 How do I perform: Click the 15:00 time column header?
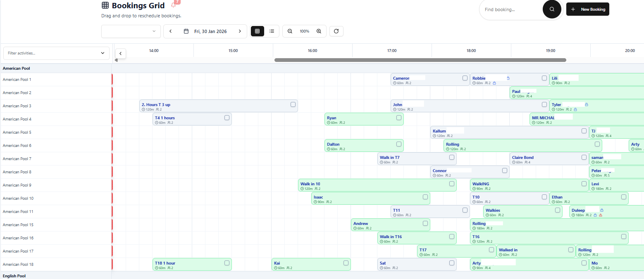[x=233, y=51]
